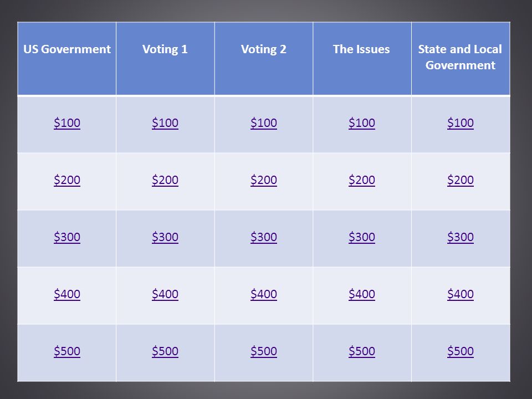Select $200 under Voting 2
Screen dimensions: 532x399
264,180
